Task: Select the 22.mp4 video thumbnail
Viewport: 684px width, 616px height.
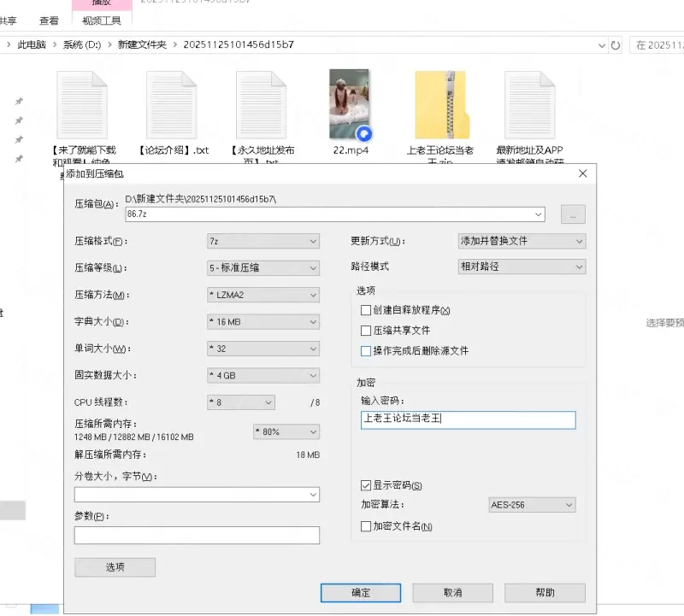Action: (350, 105)
